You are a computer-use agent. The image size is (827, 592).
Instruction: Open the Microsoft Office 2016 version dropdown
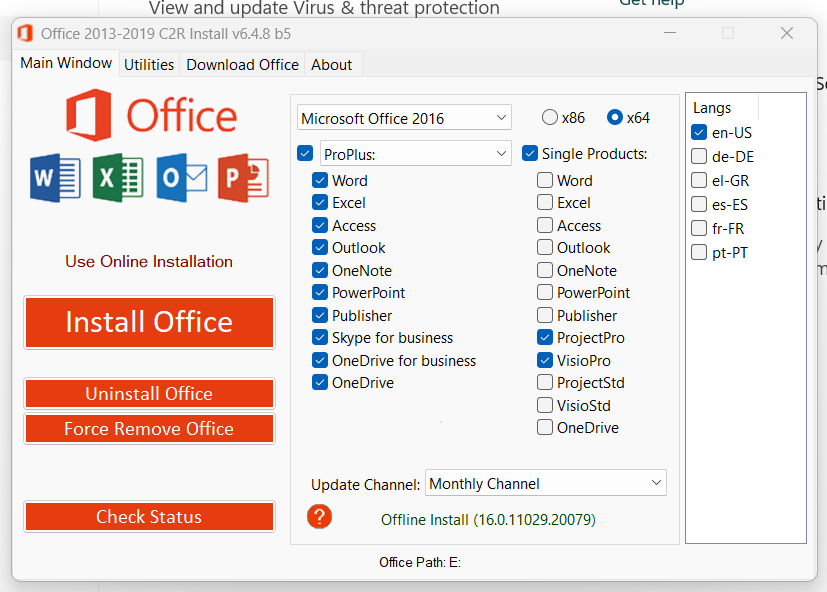(404, 118)
